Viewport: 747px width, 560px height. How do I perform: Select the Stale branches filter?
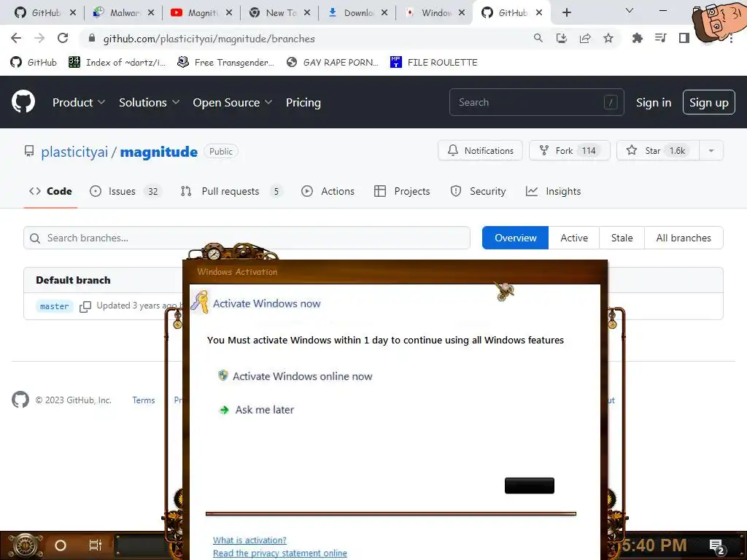[x=622, y=238]
